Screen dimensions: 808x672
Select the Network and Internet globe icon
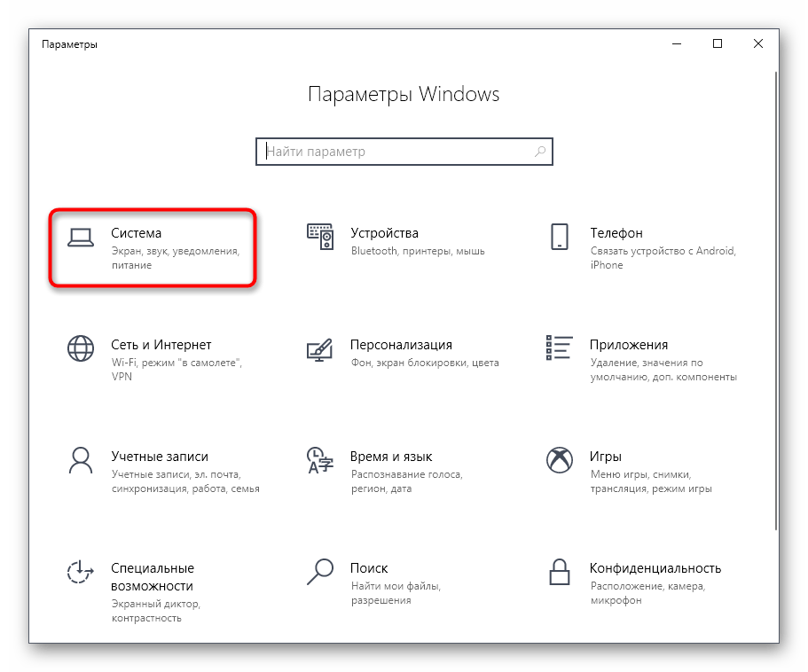tap(81, 348)
